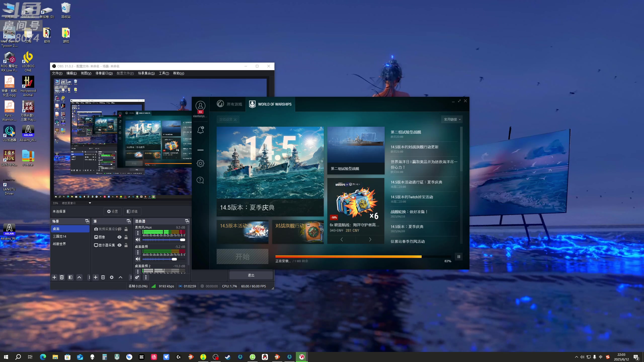Add a new scene in OBS
644x362 pixels.
tap(54, 277)
